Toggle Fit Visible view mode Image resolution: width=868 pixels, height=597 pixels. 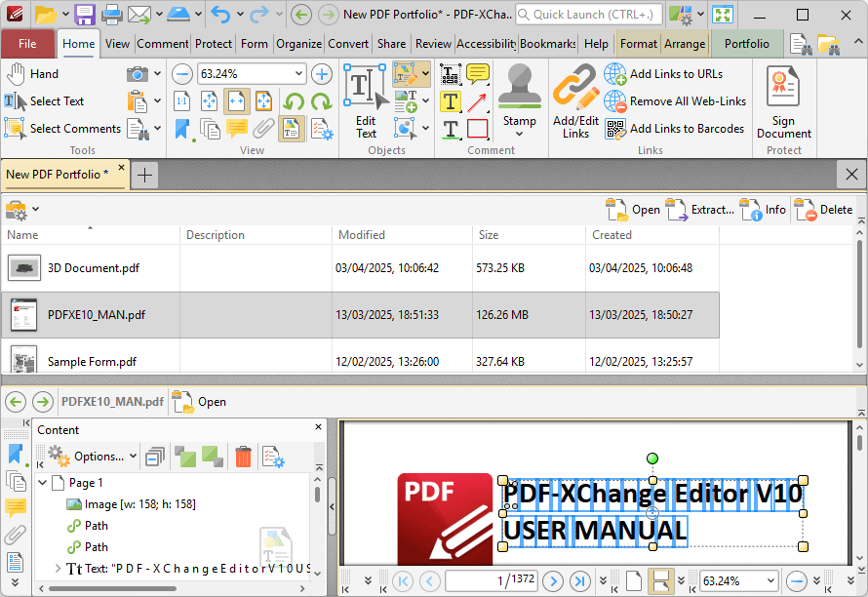click(x=264, y=101)
